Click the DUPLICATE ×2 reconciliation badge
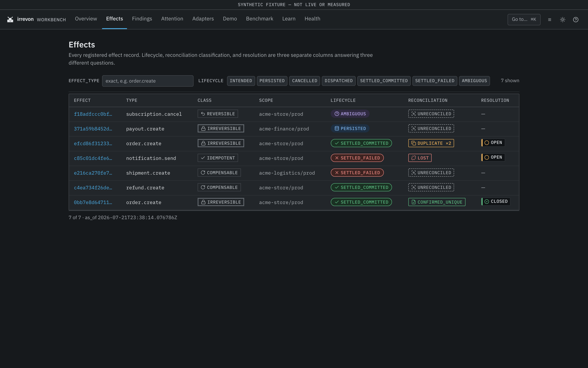This screenshot has width=588, height=368. pyautogui.click(x=431, y=143)
